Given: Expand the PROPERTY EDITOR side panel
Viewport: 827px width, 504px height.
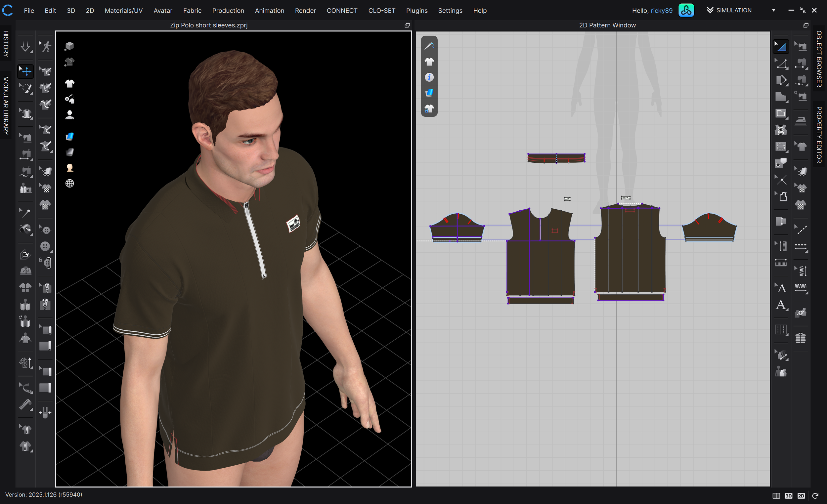Looking at the screenshot, I should 819,134.
